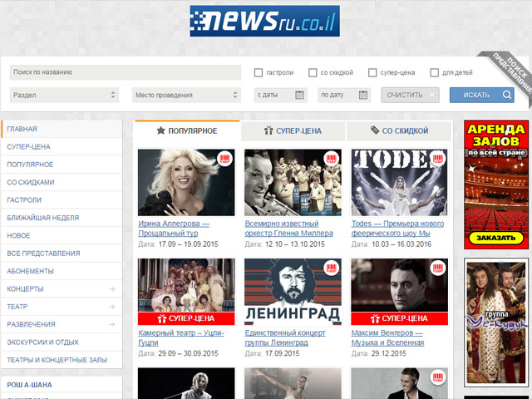Select БЛИЖАЙШАЯ НЕДЕЛЯ in the sidebar
Viewport: 532px width, 399px height.
tap(62, 218)
